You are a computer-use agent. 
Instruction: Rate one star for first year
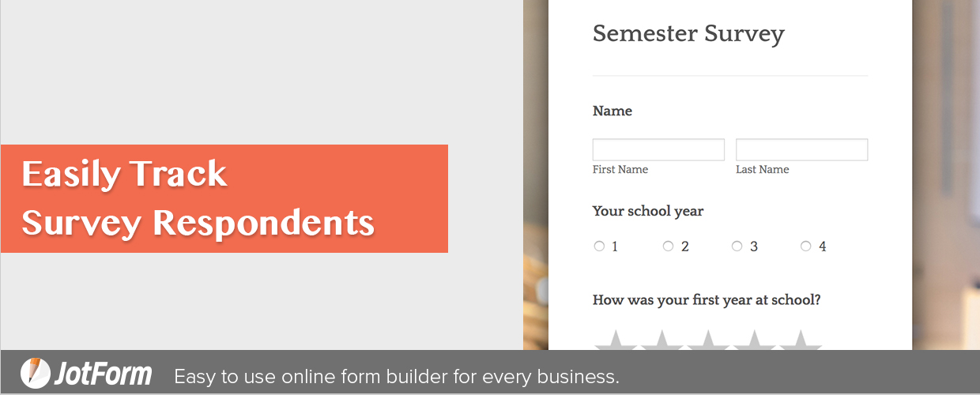click(x=616, y=341)
